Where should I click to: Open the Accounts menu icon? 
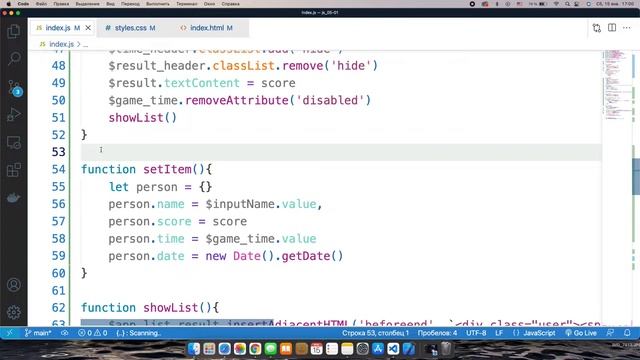click(13, 284)
